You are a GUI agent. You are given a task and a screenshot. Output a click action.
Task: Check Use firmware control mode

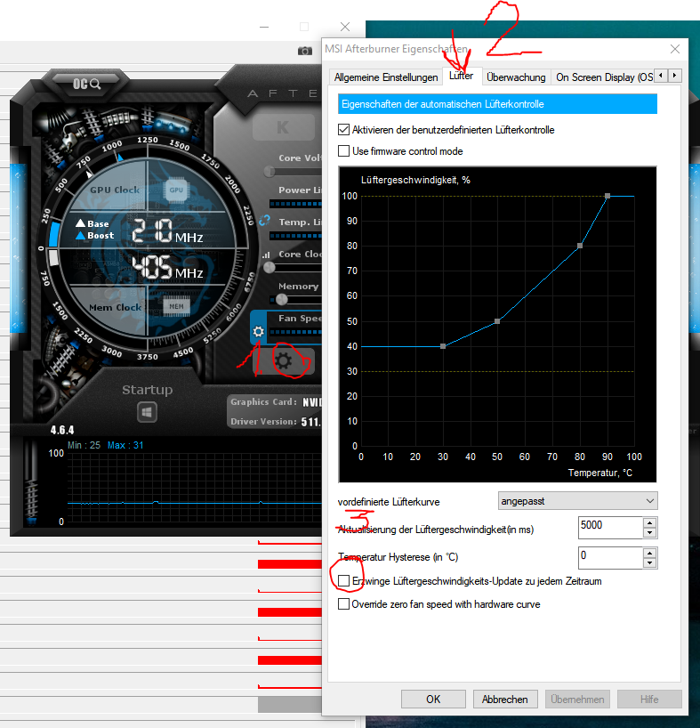343,151
